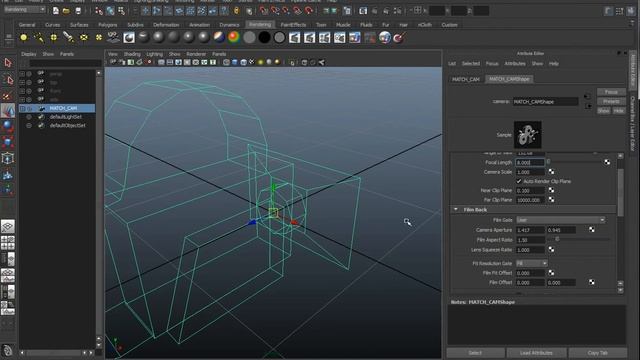
Task: Click the spot light shelf icon
Action: [x=69, y=38]
